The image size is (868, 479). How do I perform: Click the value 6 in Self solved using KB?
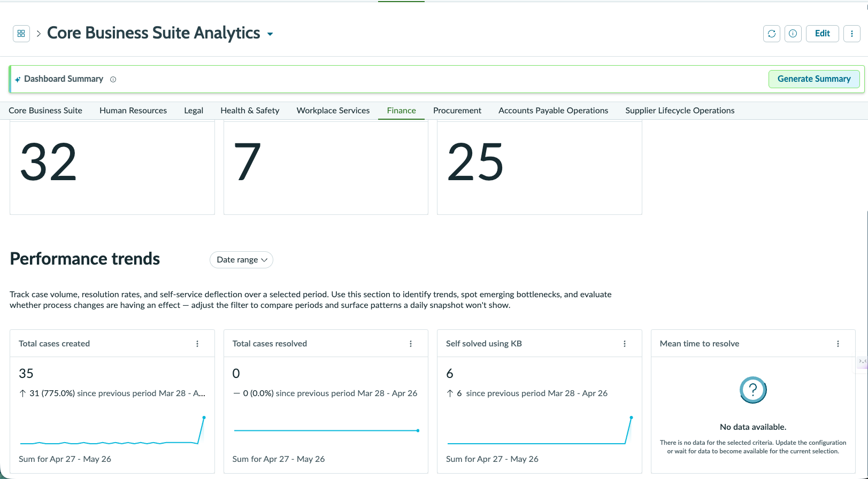tap(450, 374)
